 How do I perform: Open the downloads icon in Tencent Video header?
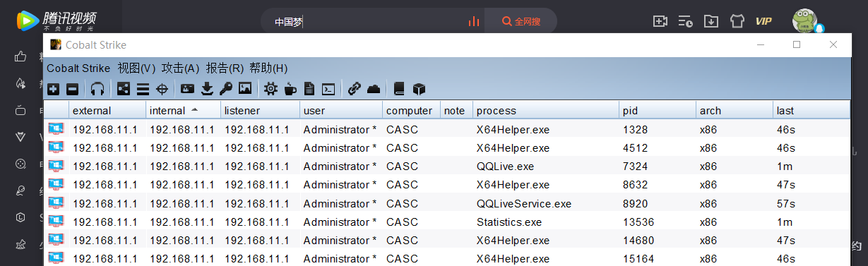click(x=711, y=21)
